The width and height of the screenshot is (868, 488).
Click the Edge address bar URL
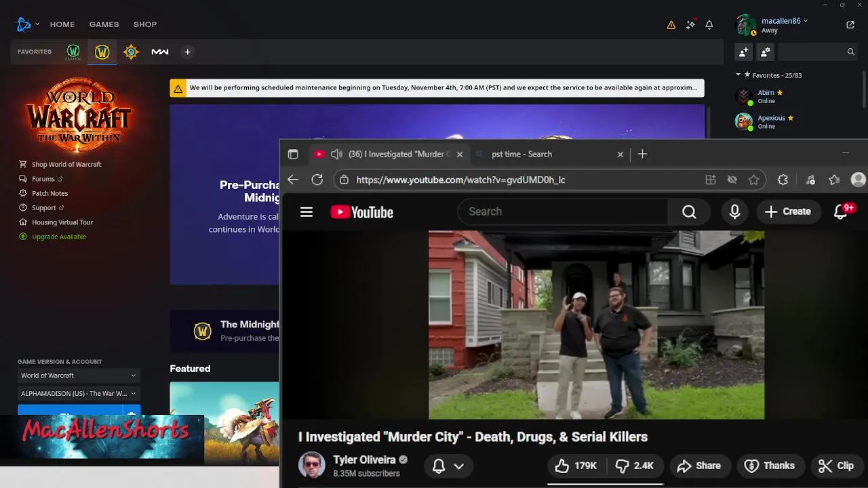click(x=460, y=180)
